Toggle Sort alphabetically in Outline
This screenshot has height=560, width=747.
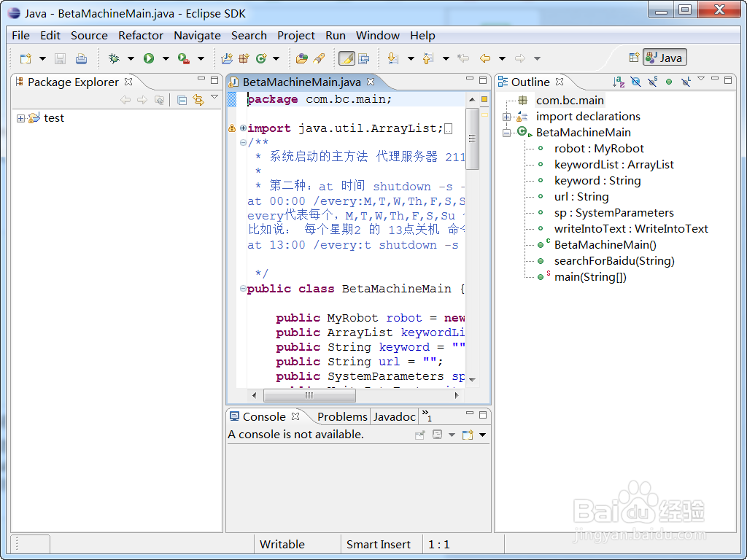point(619,82)
